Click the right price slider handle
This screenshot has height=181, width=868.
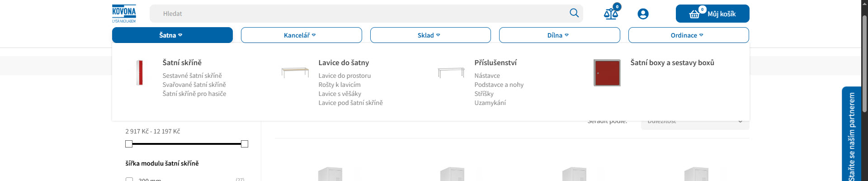coord(245,144)
